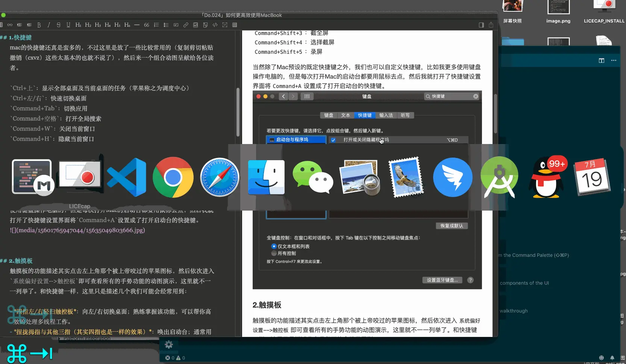Switch to Preview in the app switcher
The image size is (626, 364).
[x=359, y=177]
